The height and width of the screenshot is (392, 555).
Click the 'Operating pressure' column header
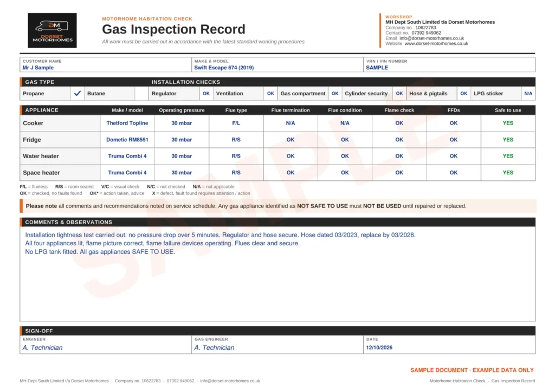click(x=182, y=110)
